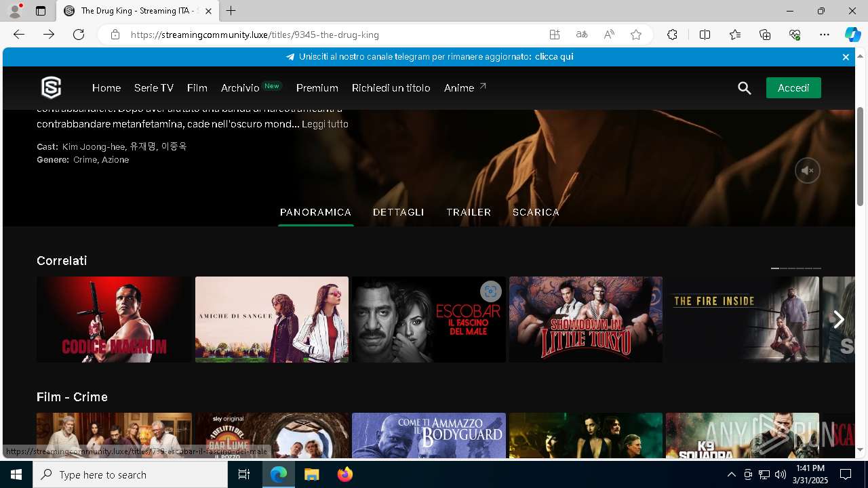Click the Azione genre link
This screenshot has height=488, width=868.
click(115, 160)
